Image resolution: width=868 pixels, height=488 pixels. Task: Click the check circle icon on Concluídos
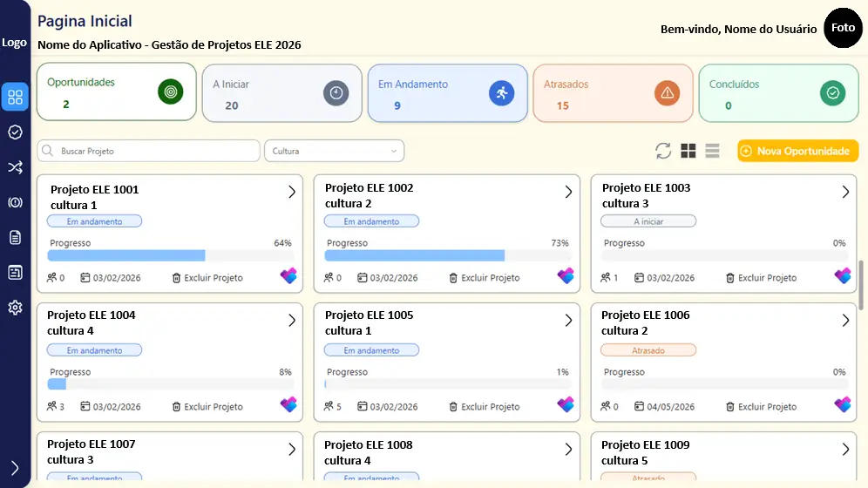[832, 93]
